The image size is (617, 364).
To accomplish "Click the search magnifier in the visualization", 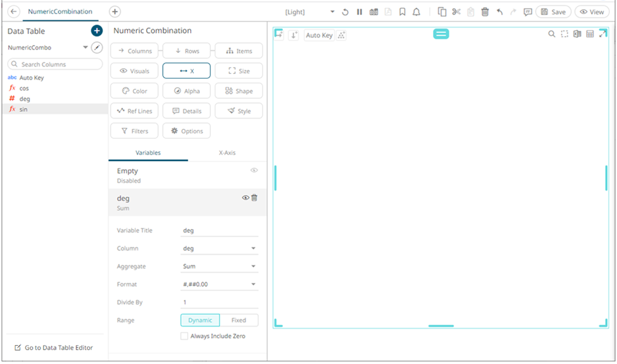I will [552, 34].
